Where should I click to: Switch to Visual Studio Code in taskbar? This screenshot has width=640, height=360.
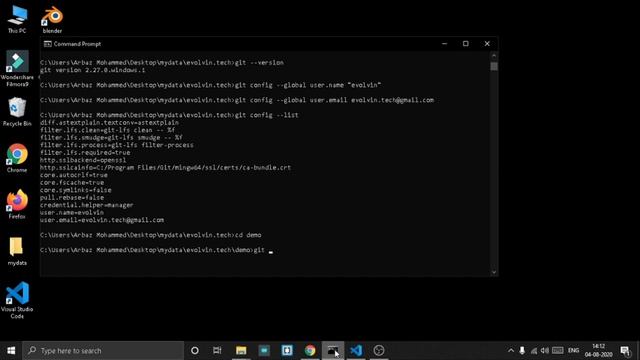[x=356, y=351]
